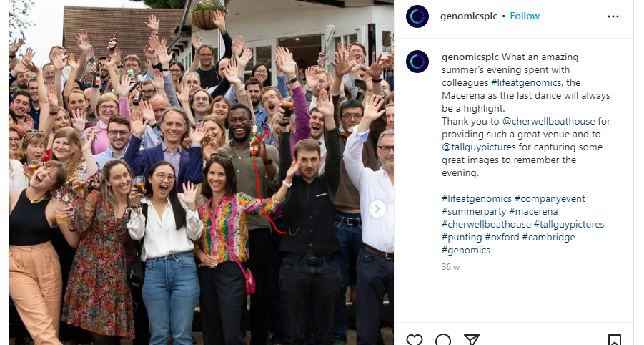The image size is (644, 345).
Task: Save post with bookmark icon
Action: (x=615, y=341)
